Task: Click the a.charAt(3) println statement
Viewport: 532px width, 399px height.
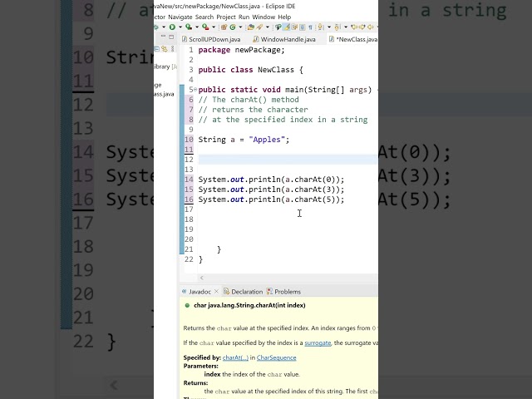Action: [271, 190]
